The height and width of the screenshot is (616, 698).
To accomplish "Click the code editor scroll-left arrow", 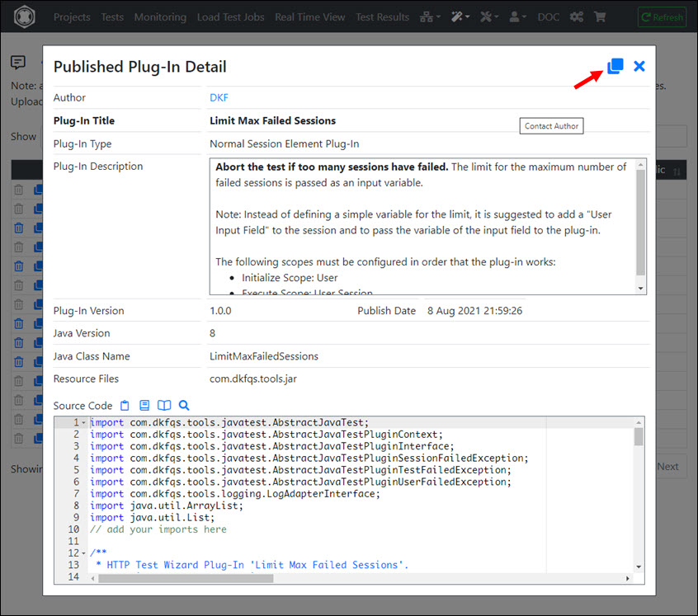I will [92, 578].
